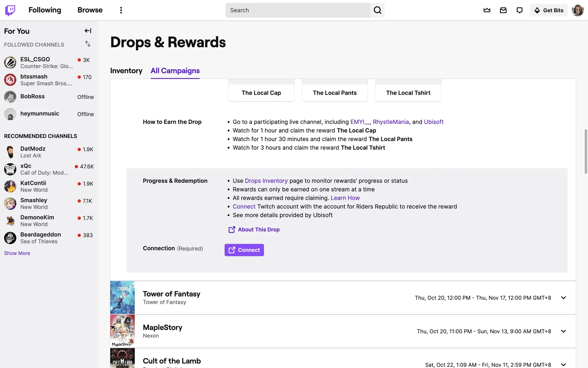This screenshot has width=588, height=368.
Task: Click the Get Bits button
Action: [548, 10]
